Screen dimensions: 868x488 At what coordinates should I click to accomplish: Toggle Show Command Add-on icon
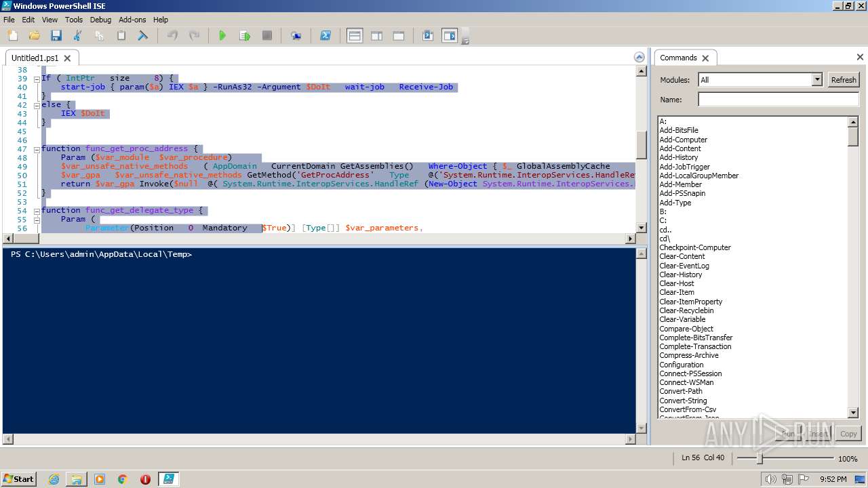pyautogui.click(x=450, y=35)
